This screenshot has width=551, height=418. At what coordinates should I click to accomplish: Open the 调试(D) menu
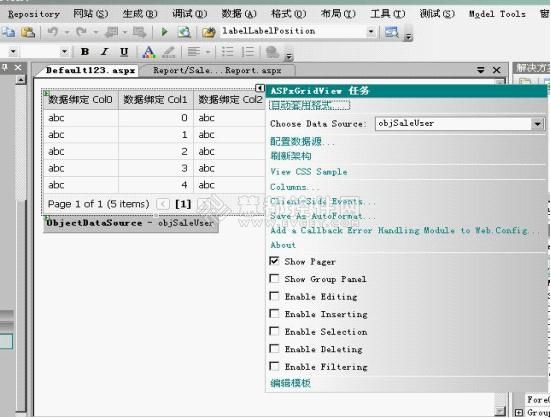click(x=189, y=14)
